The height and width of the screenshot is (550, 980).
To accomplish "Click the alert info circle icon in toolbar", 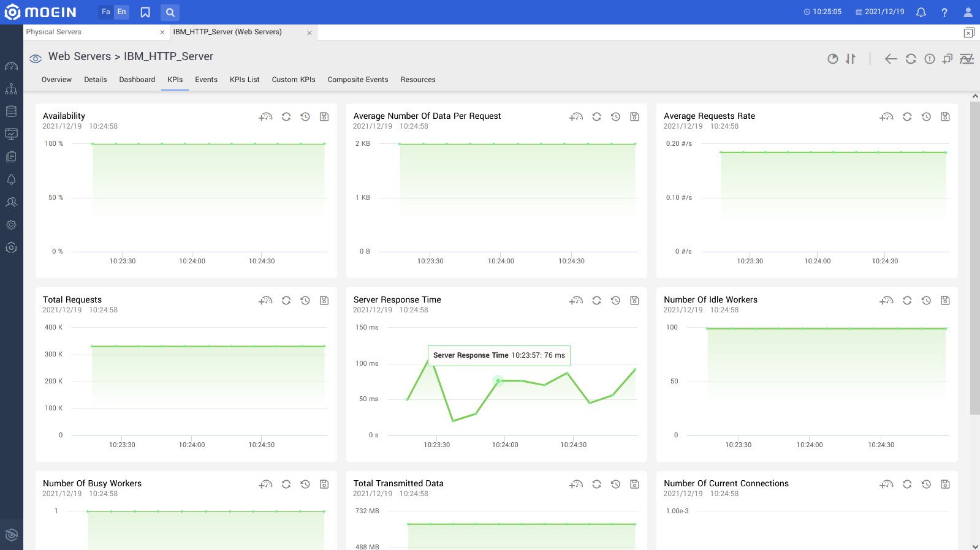I will click(930, 59).
